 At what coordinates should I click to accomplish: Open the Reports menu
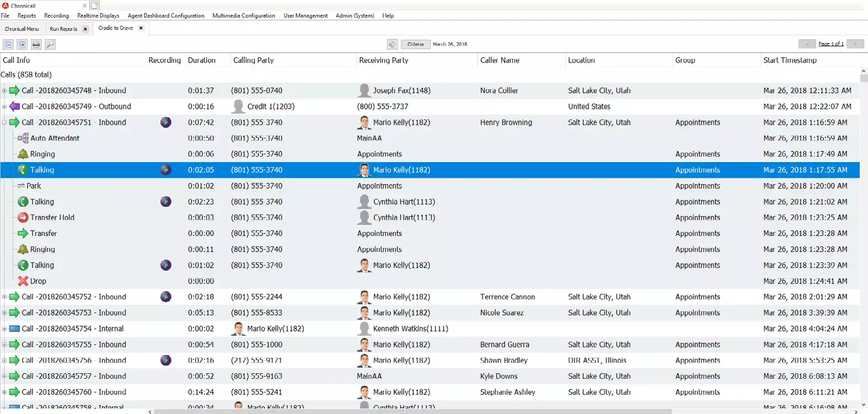pos(26,15)
